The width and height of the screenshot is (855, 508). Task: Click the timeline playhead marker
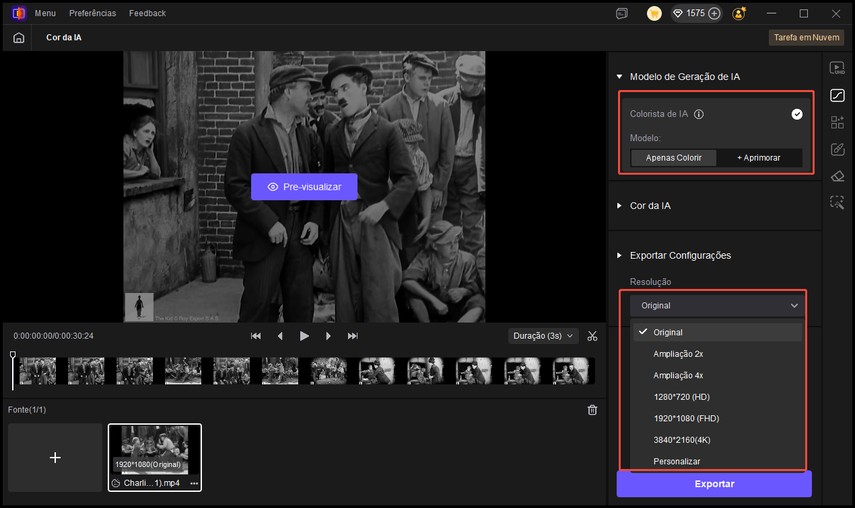click(x=13, y=356)
